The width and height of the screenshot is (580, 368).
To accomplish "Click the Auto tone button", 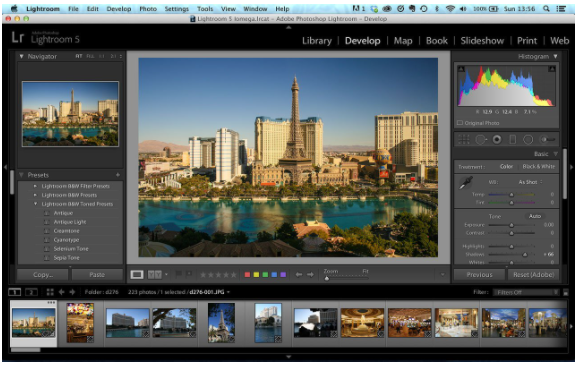I will tap(535, 216).
